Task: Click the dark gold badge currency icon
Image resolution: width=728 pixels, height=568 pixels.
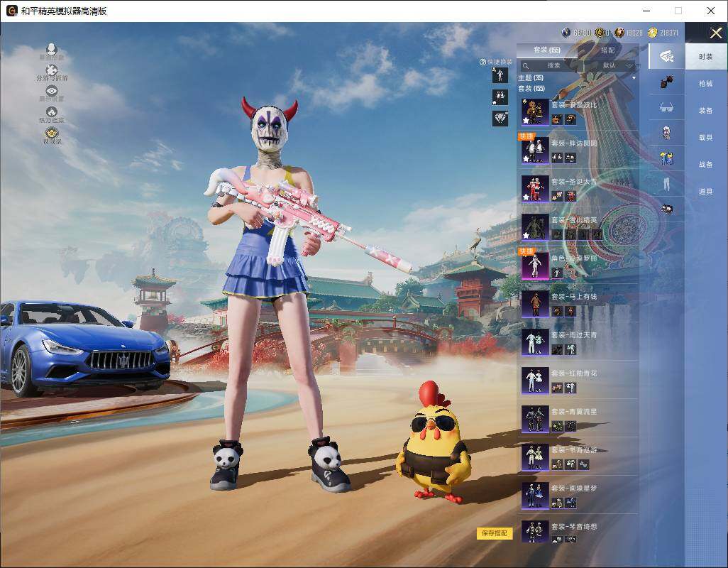Action: [x=600, y=32]
